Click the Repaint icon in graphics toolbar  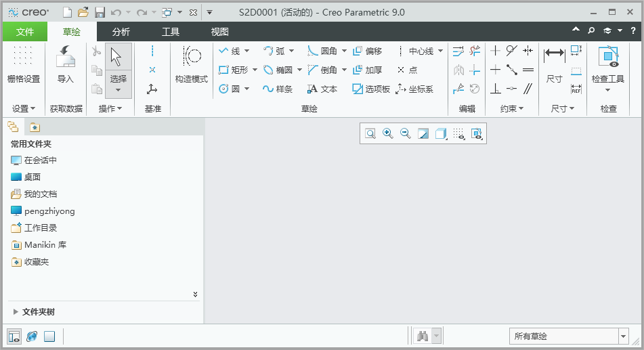423,133
